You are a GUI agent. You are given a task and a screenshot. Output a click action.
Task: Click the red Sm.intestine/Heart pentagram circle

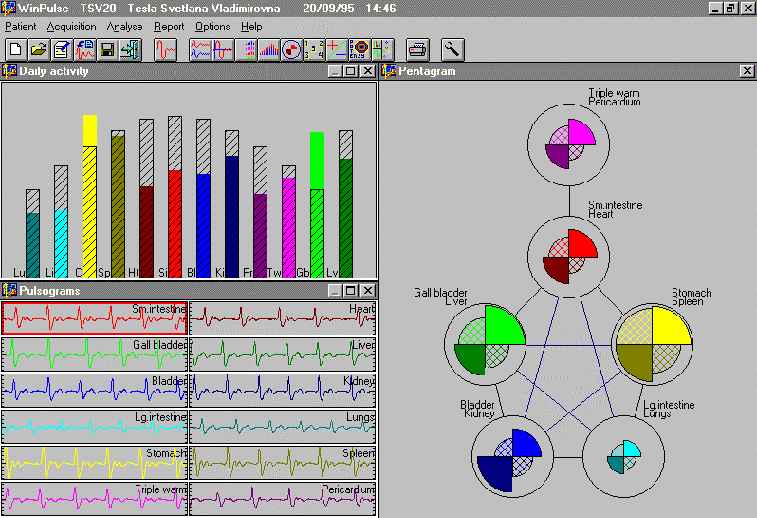click(x=569, y=256)
